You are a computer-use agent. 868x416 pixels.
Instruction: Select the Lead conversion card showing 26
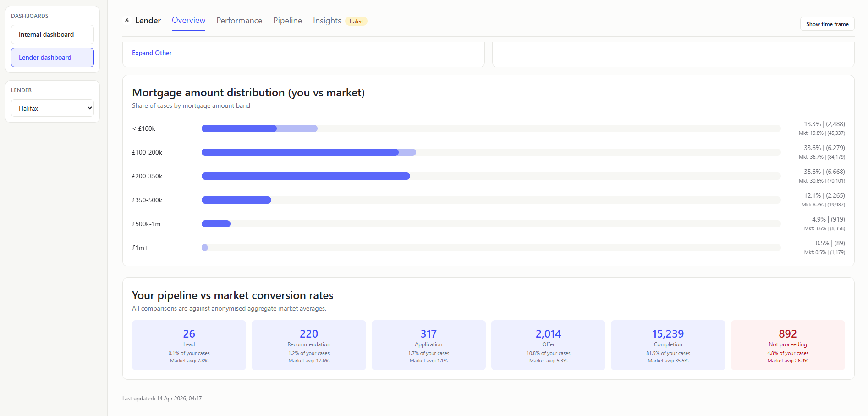[x=189, y=345]
